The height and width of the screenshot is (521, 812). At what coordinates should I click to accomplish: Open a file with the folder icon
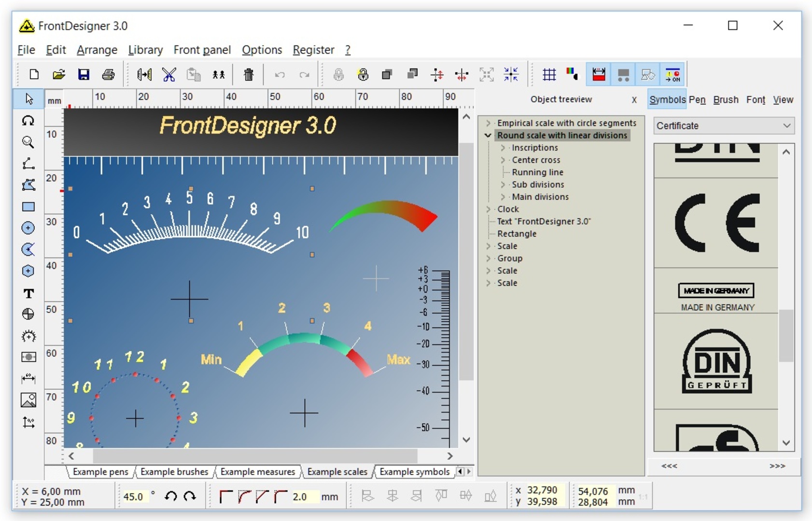tap(59, 74)
